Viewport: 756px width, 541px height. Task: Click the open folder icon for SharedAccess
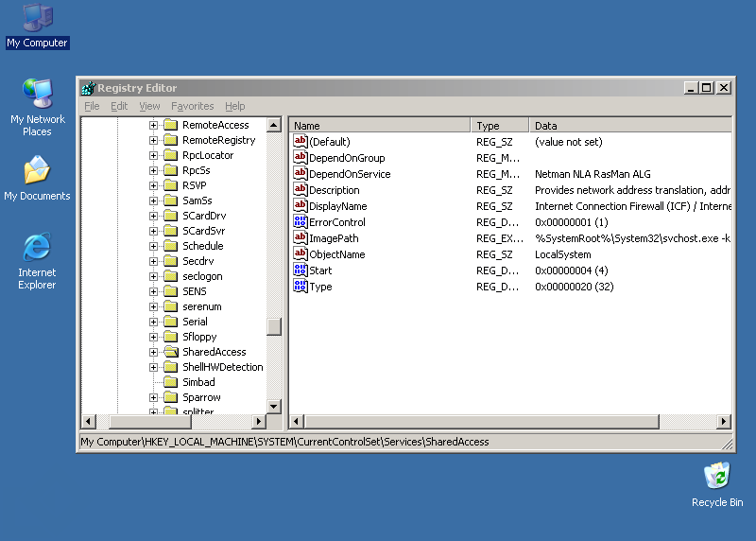click(x=171, y=352)
